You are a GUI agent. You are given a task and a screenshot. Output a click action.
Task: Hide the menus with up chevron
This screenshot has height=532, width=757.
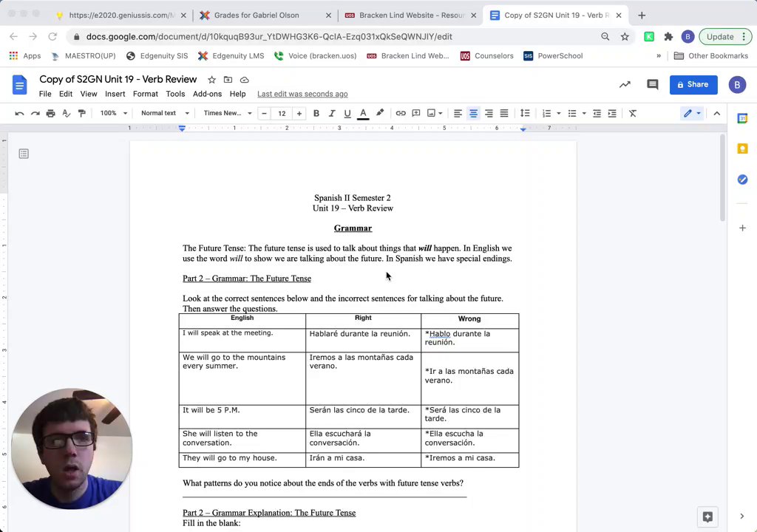click(x=717, y=114)
